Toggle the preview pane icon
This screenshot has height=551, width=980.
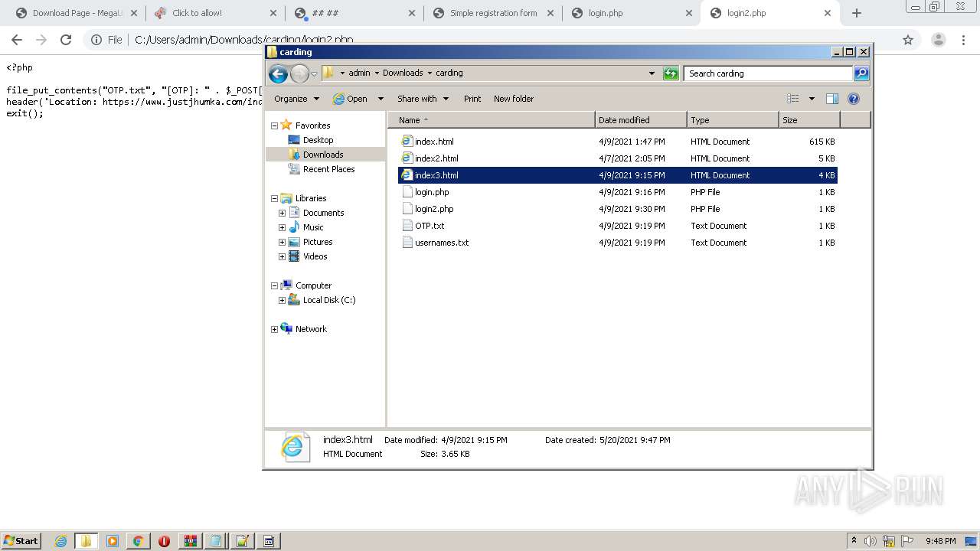[832, 99]
